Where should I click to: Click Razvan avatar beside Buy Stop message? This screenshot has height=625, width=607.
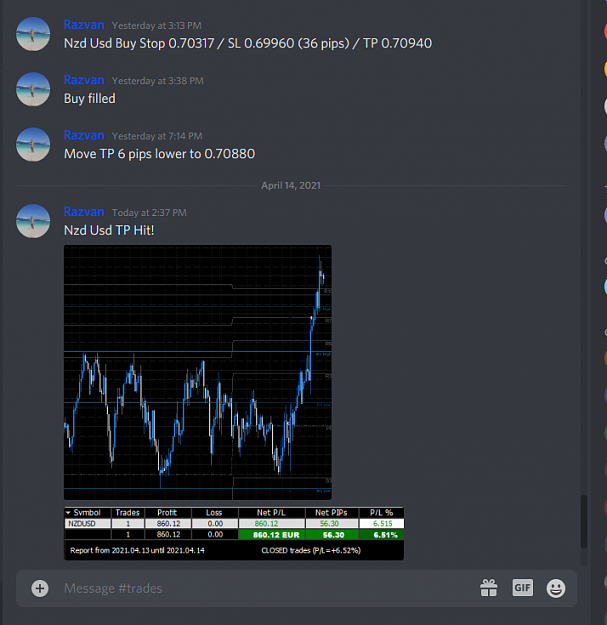point(33,34)
